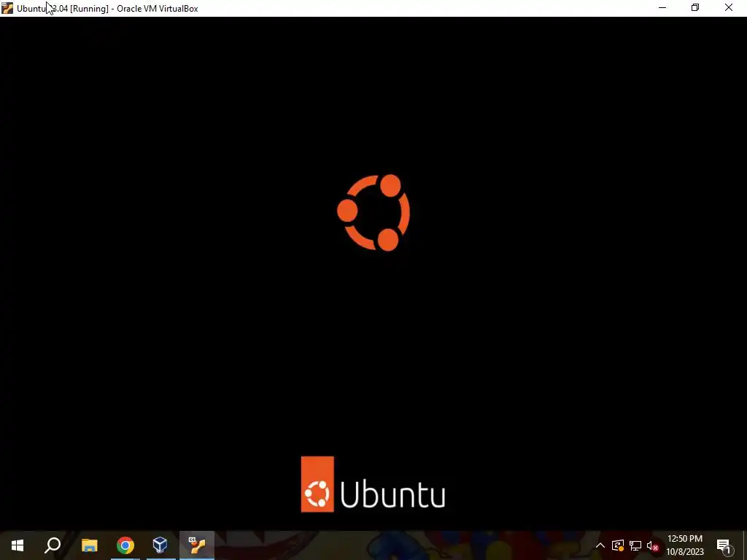Open VirtualBox Manager taskbar icon
This screenshot has width=747, height=560.
tap(160, 545)
